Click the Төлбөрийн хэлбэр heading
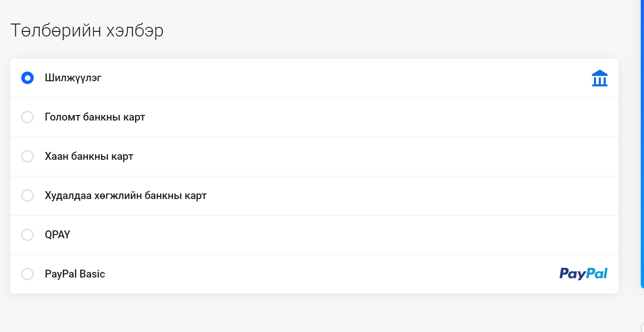This screenshot has width=644, height=332. tap(87, 31)
